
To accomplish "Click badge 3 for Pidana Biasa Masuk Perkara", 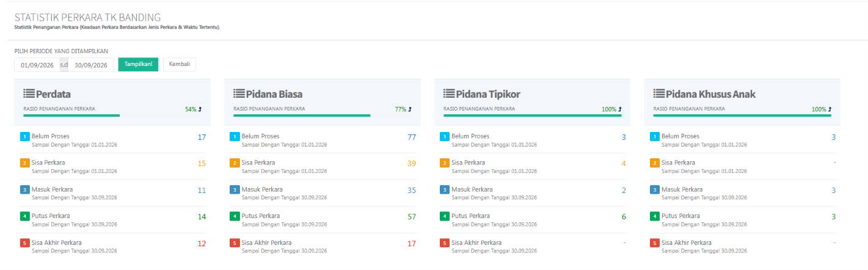I will point(235,190).
